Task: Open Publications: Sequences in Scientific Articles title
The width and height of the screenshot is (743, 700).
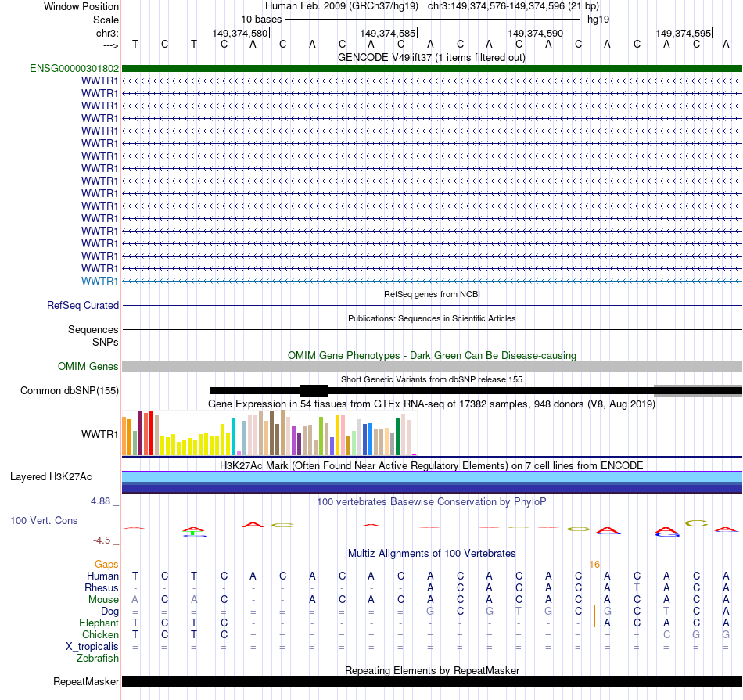Action: tap(432, 318)
